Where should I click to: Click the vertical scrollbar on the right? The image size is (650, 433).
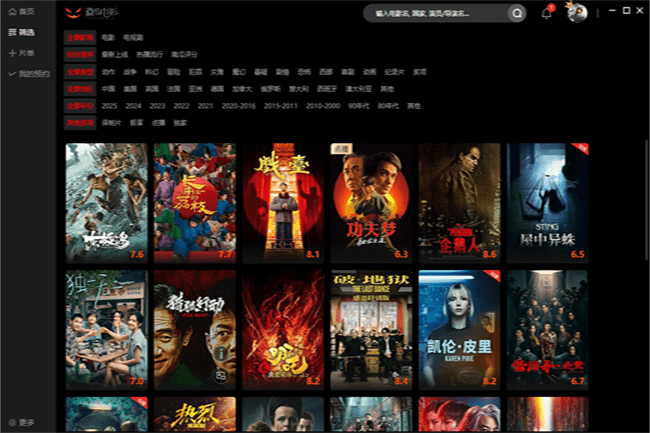[x=646, y=201]
